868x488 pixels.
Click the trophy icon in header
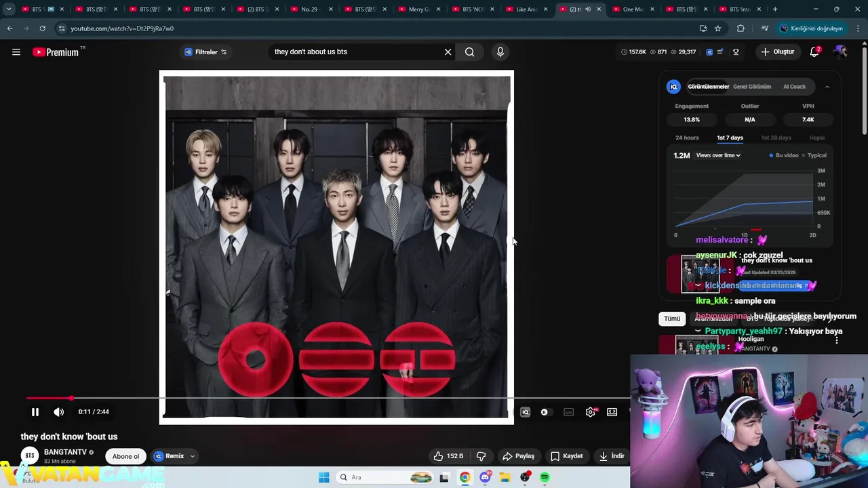(x=736, y=52)
